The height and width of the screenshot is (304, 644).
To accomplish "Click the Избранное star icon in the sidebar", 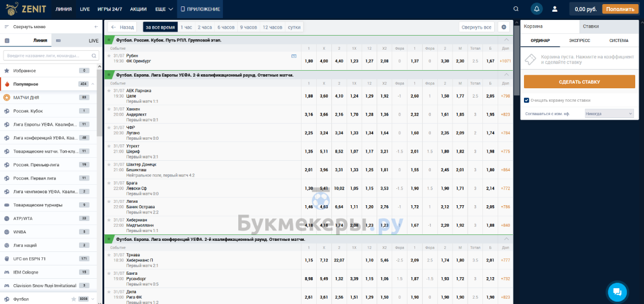I will tap(6, 71).
